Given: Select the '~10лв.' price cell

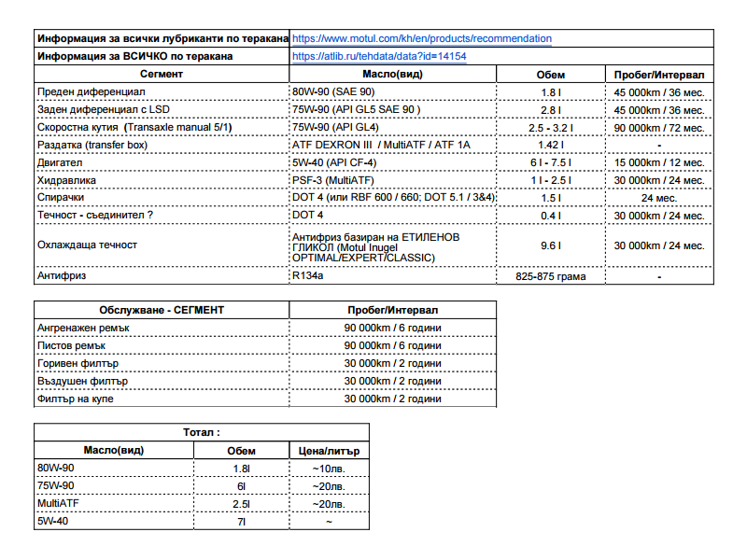Looking at the screenshot, I should tap(330, 469).
